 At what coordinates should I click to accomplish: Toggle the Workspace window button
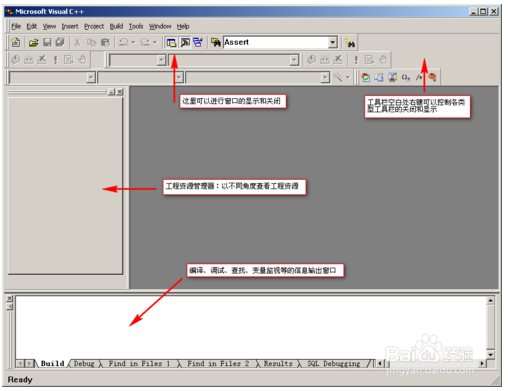[171, 42]
